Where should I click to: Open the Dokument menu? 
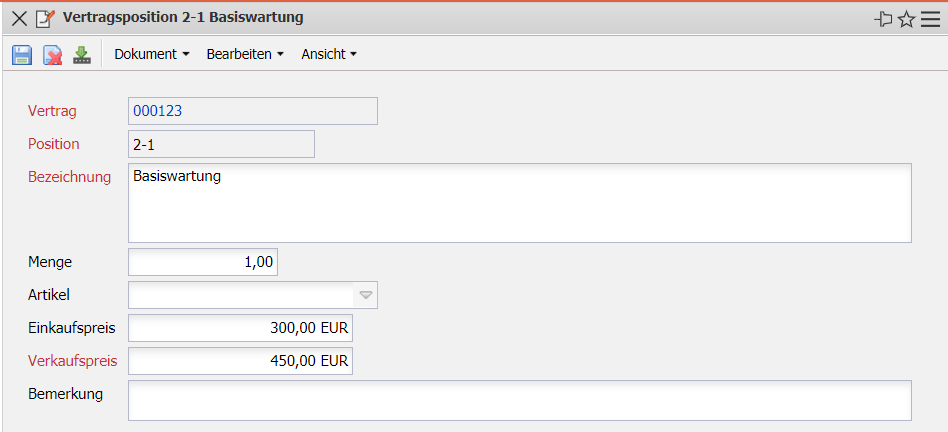152,54
